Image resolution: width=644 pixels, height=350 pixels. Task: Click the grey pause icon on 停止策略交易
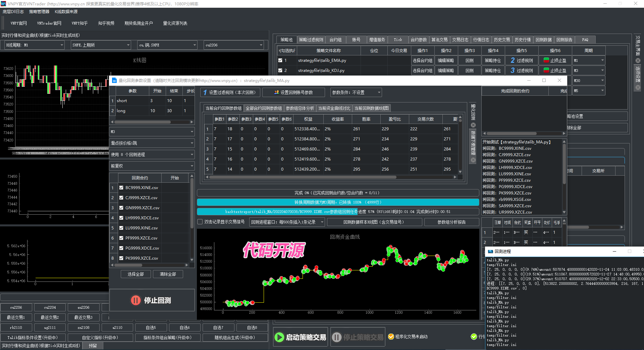(337, 337)
